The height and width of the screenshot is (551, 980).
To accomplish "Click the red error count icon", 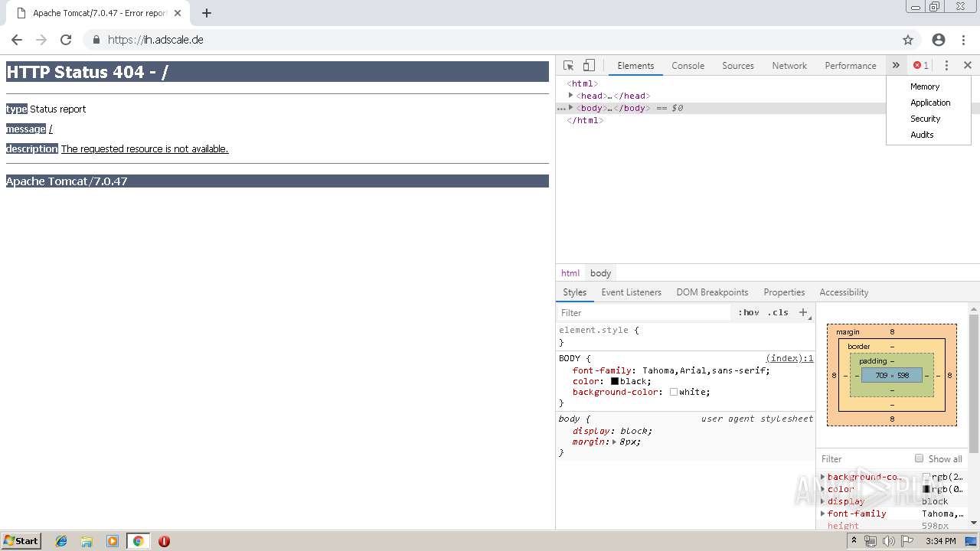I will [x=917, y=66].
